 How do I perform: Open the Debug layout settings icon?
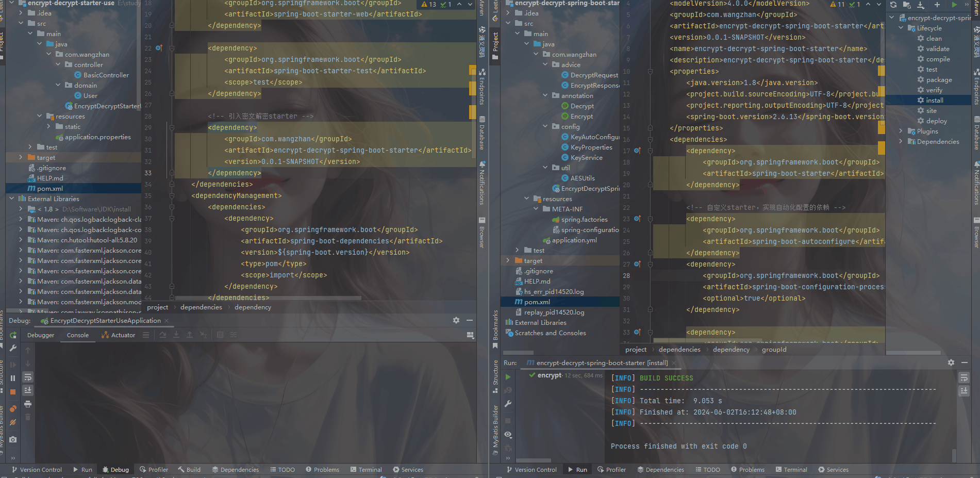470,335
